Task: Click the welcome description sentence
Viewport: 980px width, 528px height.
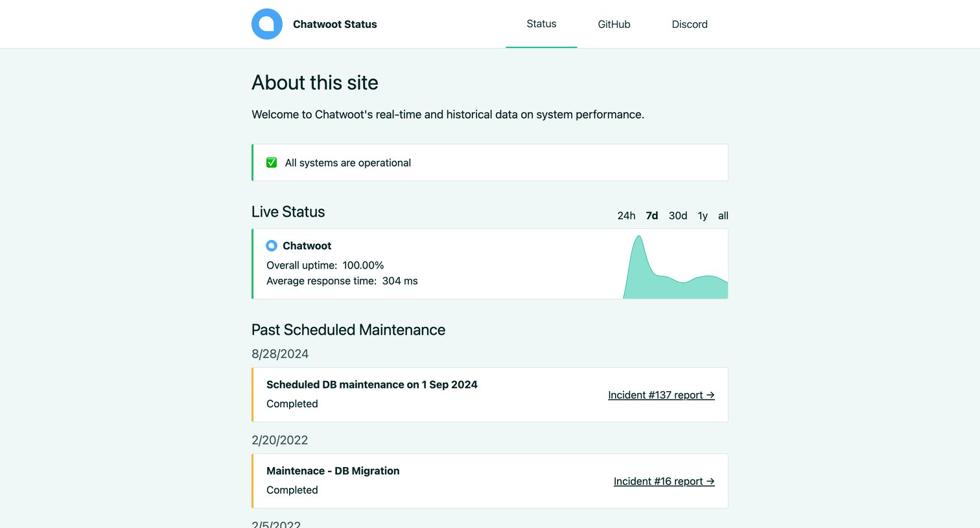Action: point(448,115)
